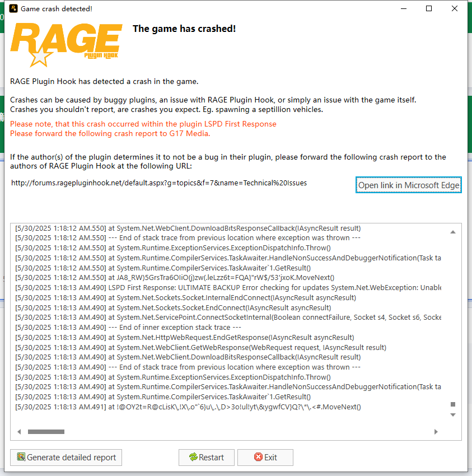
Task: Click the 1:18:13 TaskAwaiter`1.GetResult() log line
Action: point(163,397)
